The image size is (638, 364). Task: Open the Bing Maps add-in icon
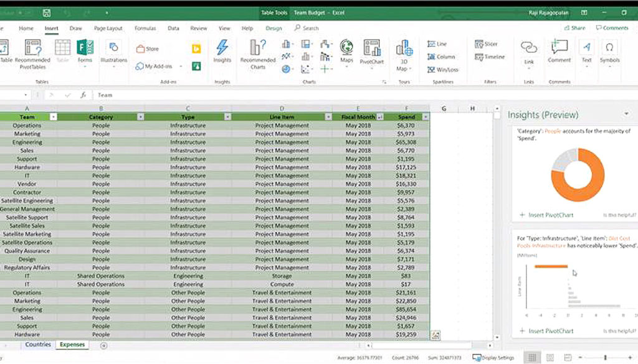[196, 49]
